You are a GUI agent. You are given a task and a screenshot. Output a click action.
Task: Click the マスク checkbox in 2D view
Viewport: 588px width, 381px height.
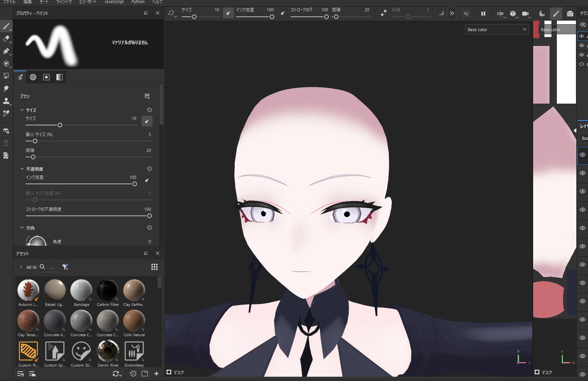pyautogui.click(x=537, y=372)
